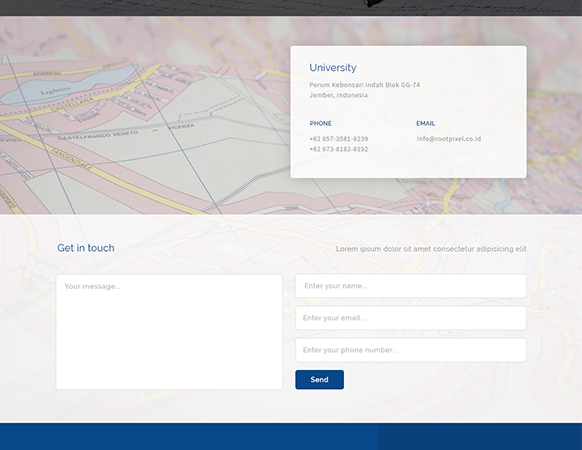Click the Enter your phone number field

tap(411, 350)
